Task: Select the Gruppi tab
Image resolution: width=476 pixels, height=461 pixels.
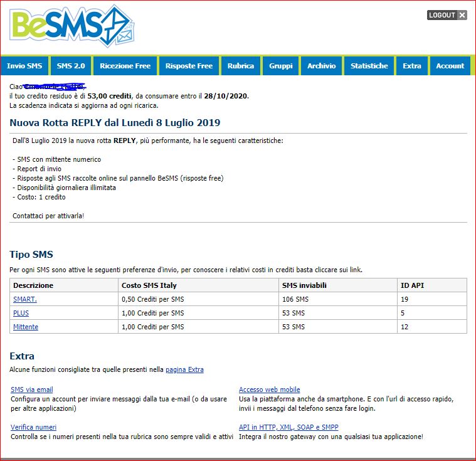Action: (281, 66)
